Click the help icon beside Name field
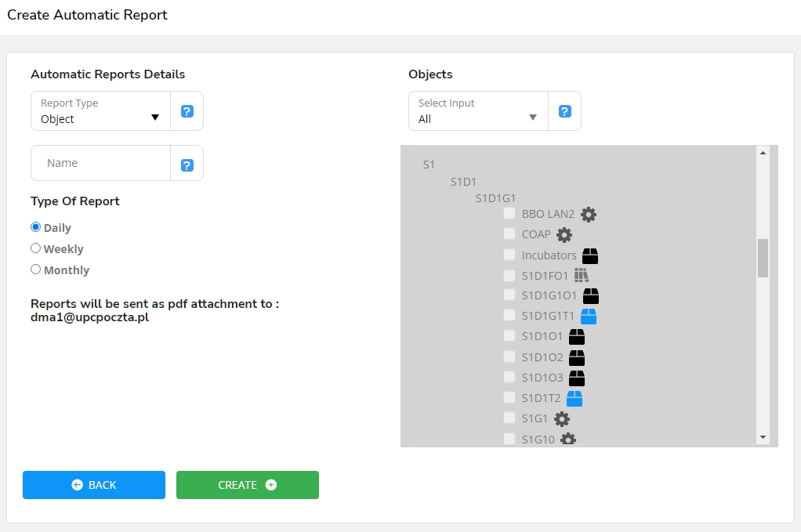Viewport: 801px width, 532px height. click(187, 165)
